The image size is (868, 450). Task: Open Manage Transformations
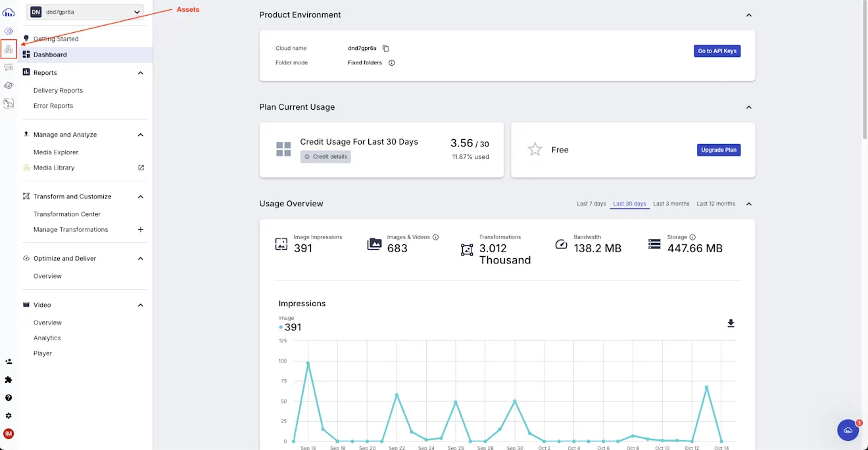click(x=70, y=230)
